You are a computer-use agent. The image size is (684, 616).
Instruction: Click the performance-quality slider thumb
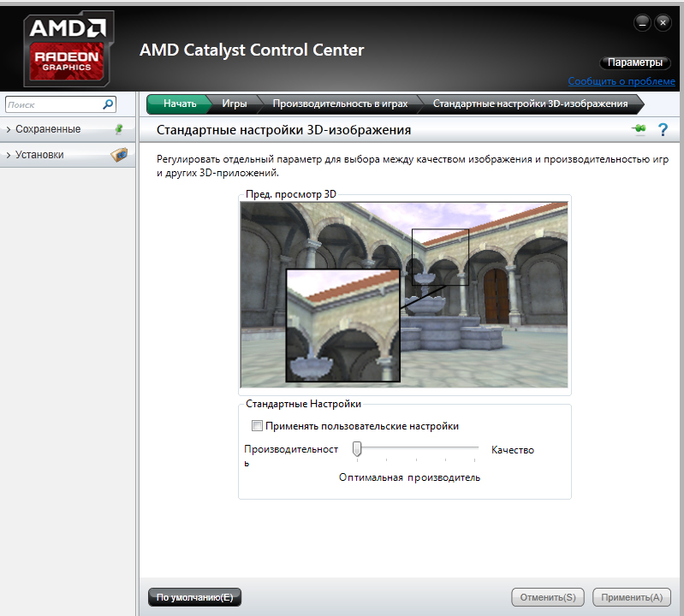[357, 448]
